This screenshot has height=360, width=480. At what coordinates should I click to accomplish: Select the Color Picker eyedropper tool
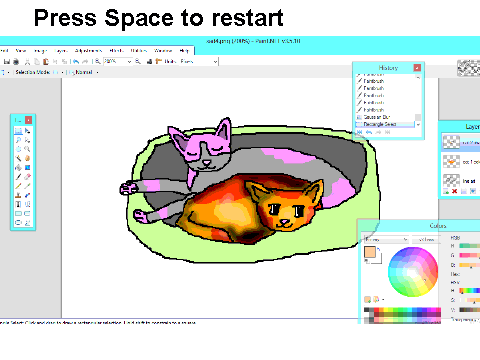point(27,186)
